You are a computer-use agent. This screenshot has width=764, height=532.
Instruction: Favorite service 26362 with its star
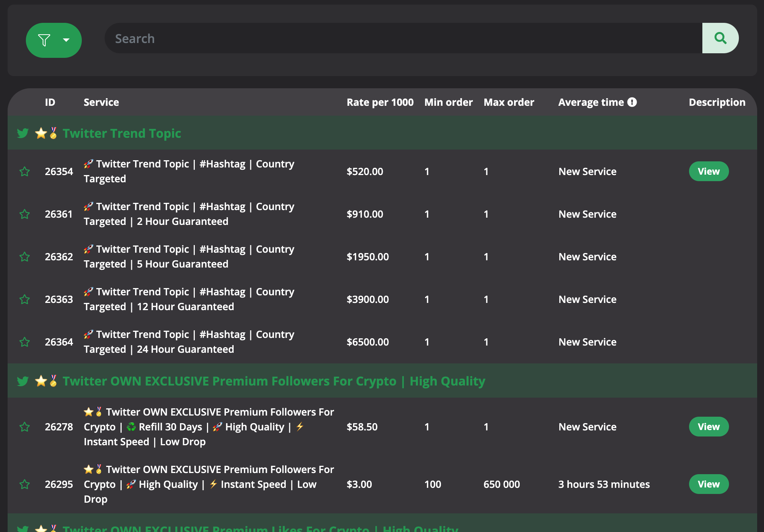(25, 257)
